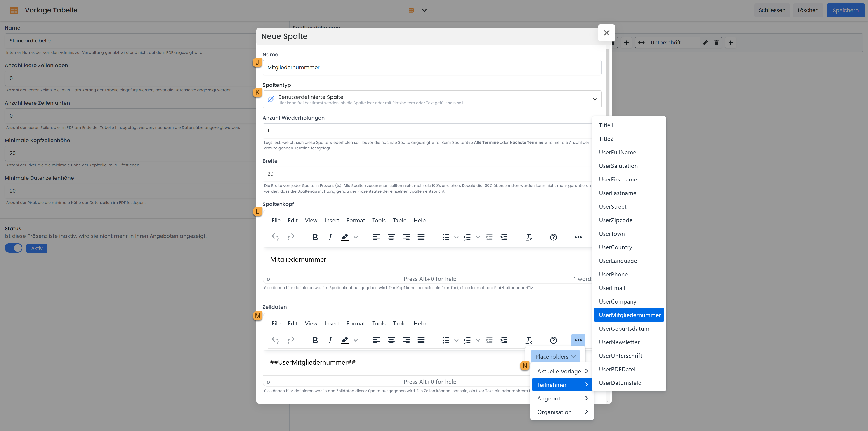Image resolution: width=868 pixels, height=431 pixels.
Task: Click Bold in the Spaltenkopf editor
Action: [x=315, y=237]
